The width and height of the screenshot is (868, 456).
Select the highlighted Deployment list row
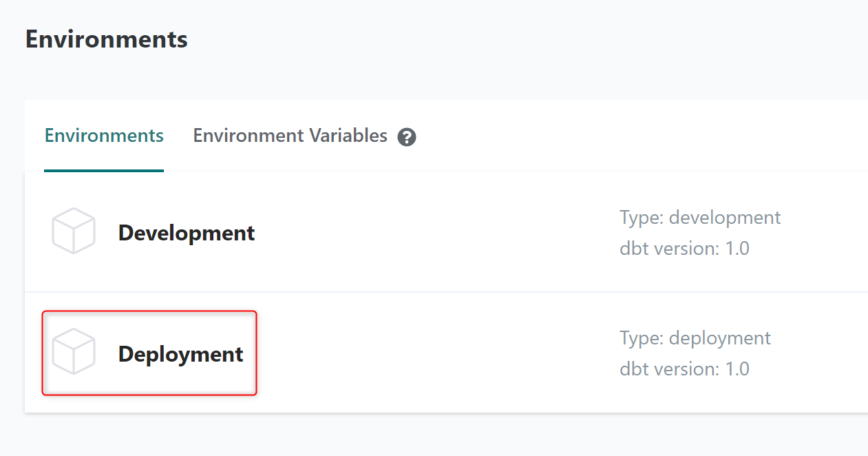pyautogui.click(x=413, y=353)
